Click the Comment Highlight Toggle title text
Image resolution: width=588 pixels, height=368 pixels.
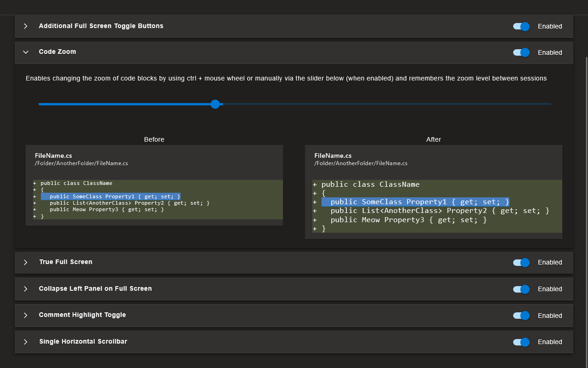[82, 315]
